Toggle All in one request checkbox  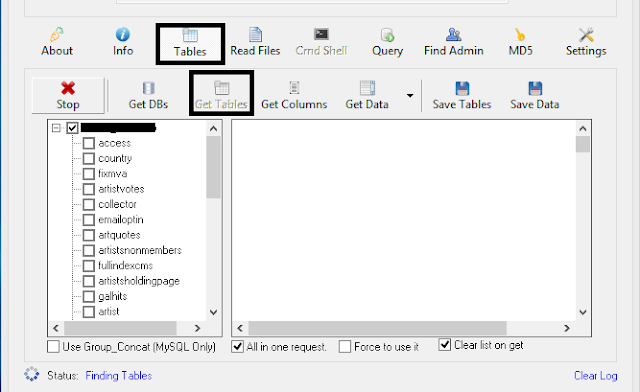tap(238, 347)
